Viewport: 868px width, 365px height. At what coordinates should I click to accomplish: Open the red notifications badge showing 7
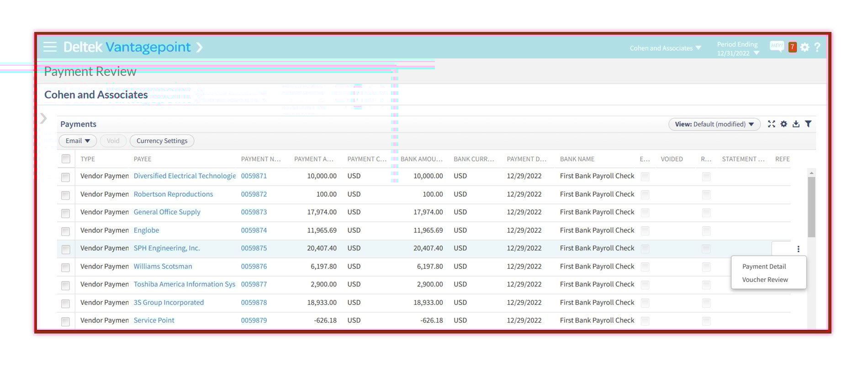coord(793,47)
